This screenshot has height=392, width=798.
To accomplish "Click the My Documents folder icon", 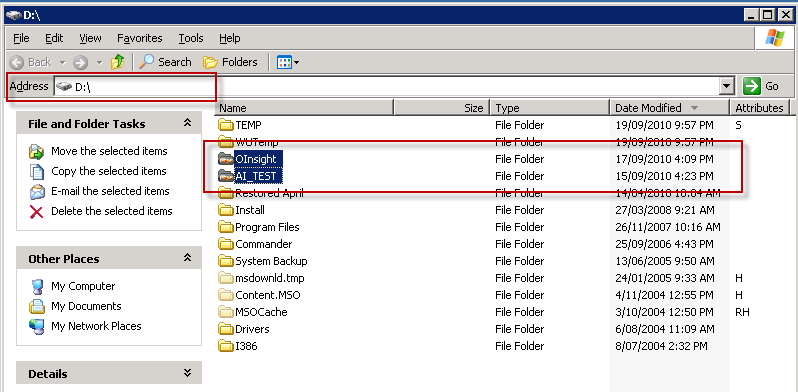I will click(x=37, y=306).
